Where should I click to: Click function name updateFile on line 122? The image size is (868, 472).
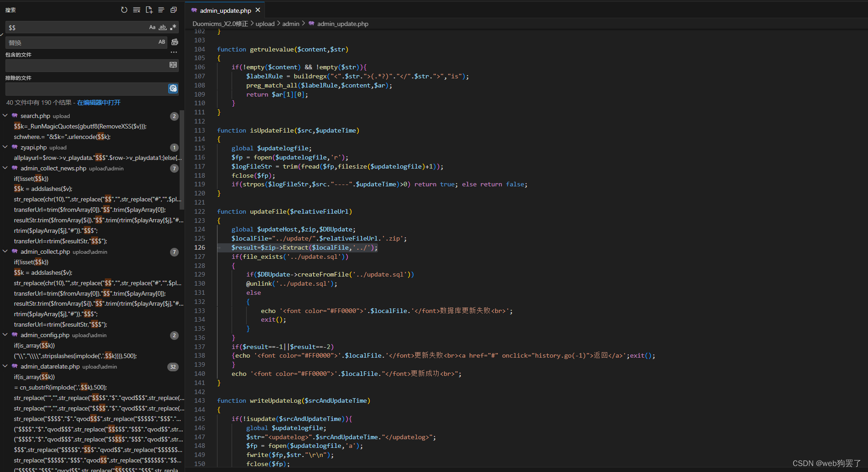(268, 211)
